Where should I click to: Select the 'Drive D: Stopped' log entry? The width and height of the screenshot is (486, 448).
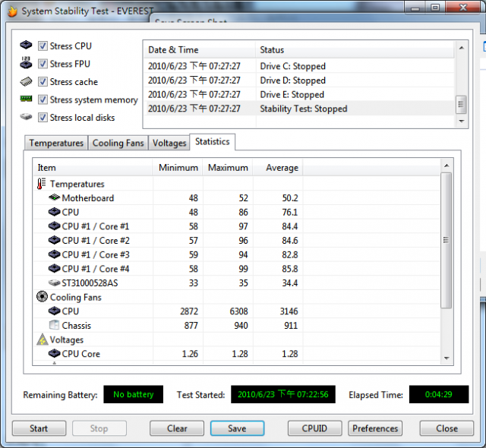pyautogui.click(x=299, y=80)
